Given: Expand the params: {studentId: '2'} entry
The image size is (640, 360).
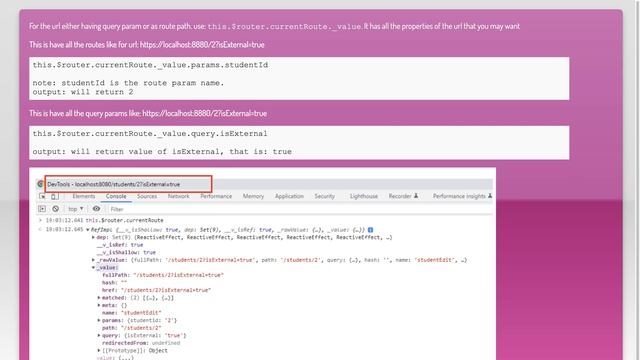Looking at the screenshot, I should pyautogui.click(x=99, y=320).
